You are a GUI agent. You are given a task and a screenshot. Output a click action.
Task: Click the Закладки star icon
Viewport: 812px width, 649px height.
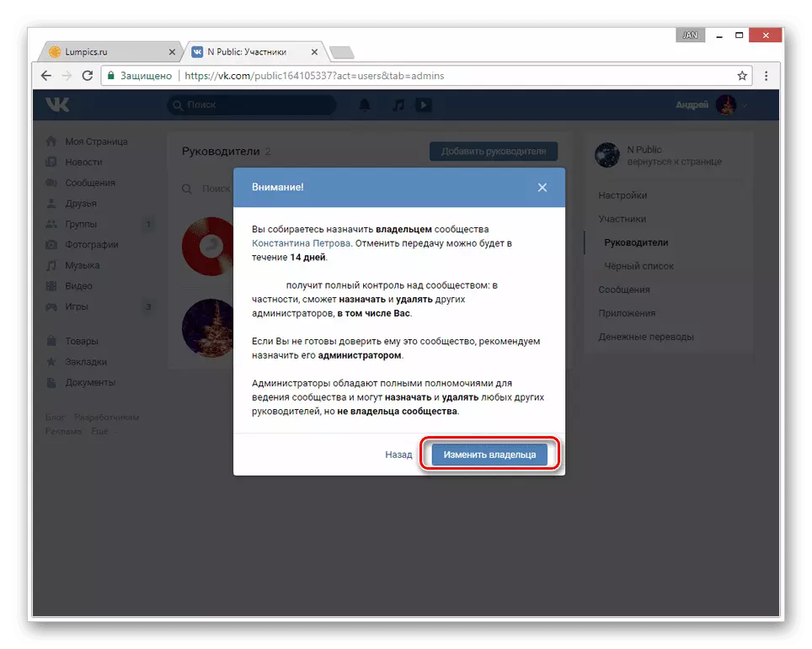51,362
